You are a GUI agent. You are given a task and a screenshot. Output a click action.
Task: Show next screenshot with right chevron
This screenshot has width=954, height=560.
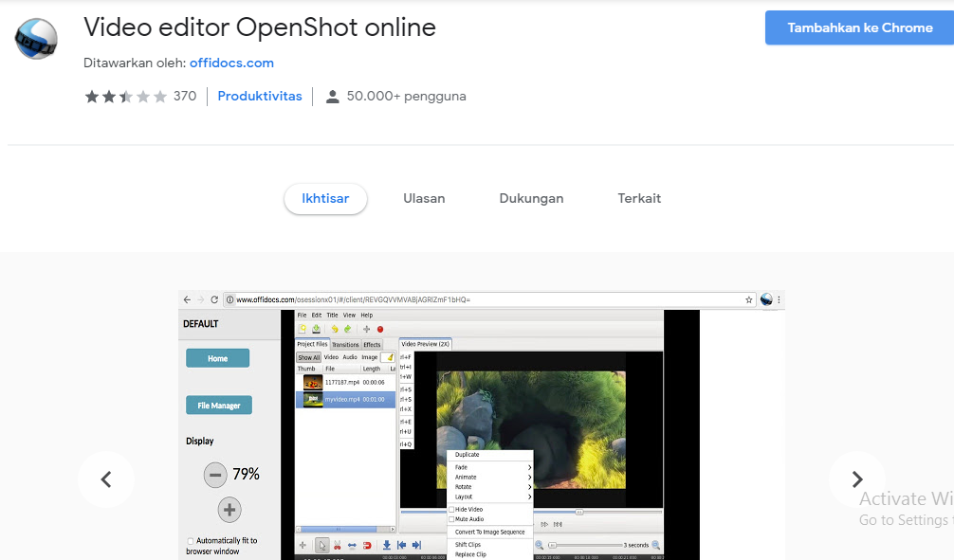(857, 479)
